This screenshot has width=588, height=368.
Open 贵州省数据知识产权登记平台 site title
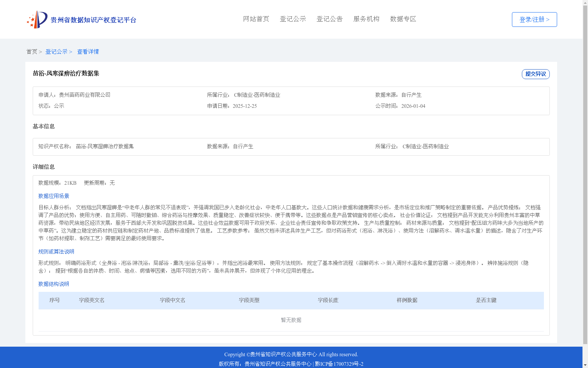(93, 20)
